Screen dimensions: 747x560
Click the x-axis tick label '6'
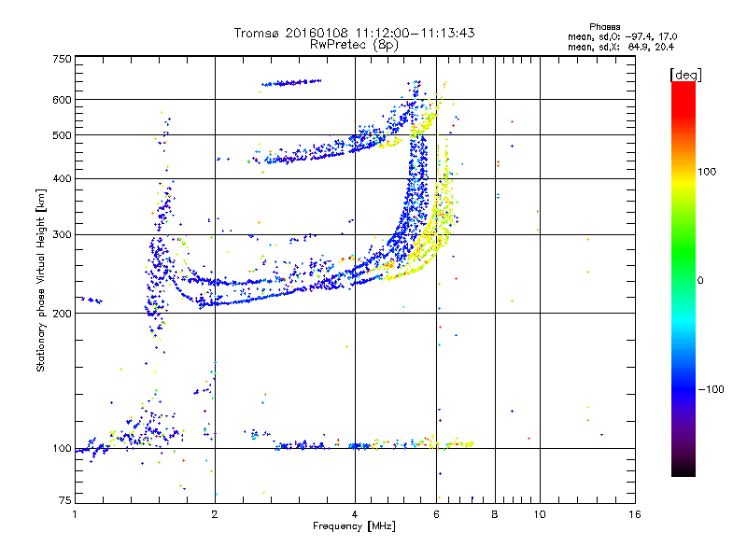436,514
